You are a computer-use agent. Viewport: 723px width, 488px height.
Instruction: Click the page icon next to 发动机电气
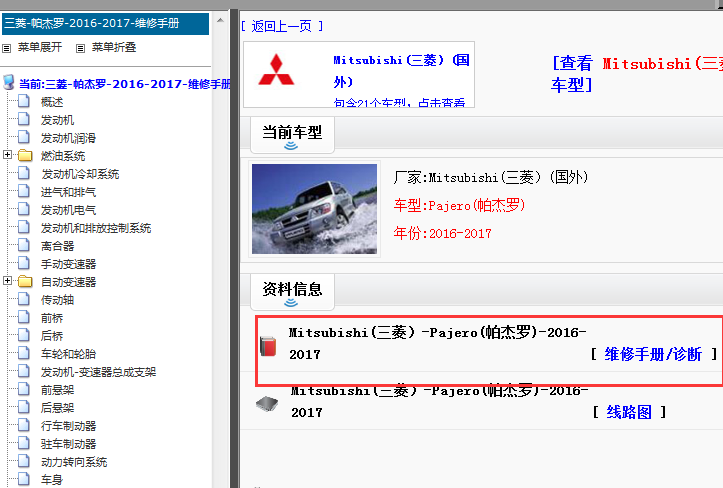pos(24,209)
